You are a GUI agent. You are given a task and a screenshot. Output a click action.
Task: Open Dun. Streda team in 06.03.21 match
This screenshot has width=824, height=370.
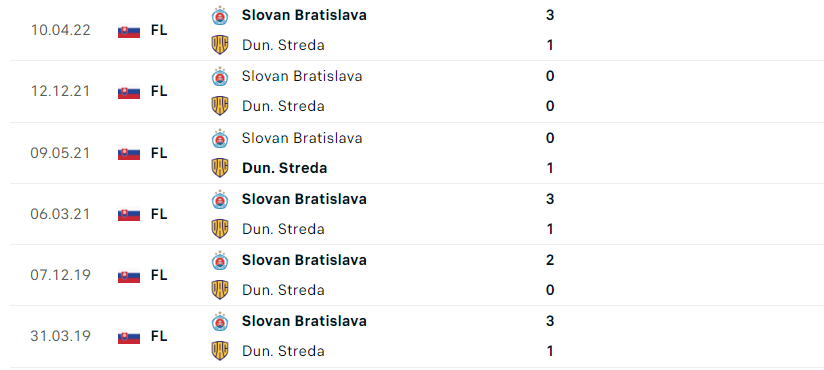[x=283, y=229]
